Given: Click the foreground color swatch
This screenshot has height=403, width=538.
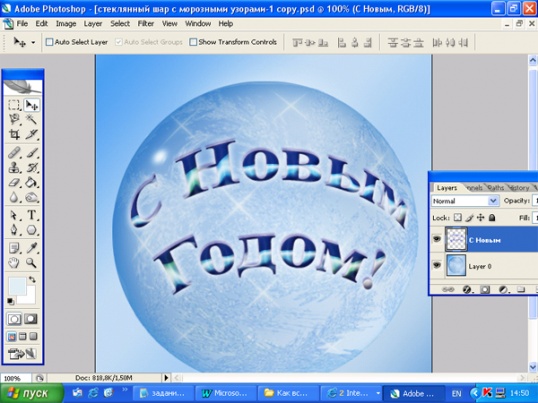Looking at the screenshot, I should point(17,286).
